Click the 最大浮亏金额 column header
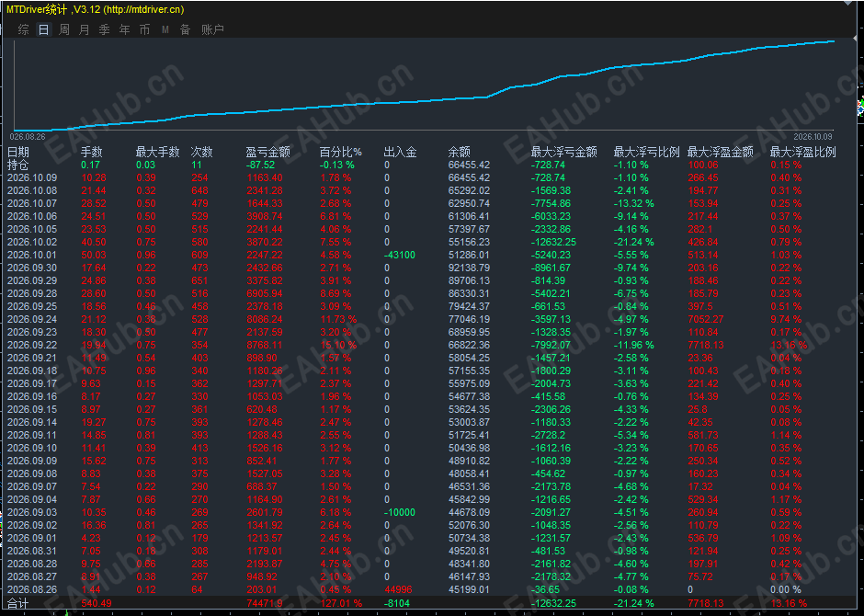Image resolution: width=864 pixels, height=616 pixels. click(x=563, y=152)
